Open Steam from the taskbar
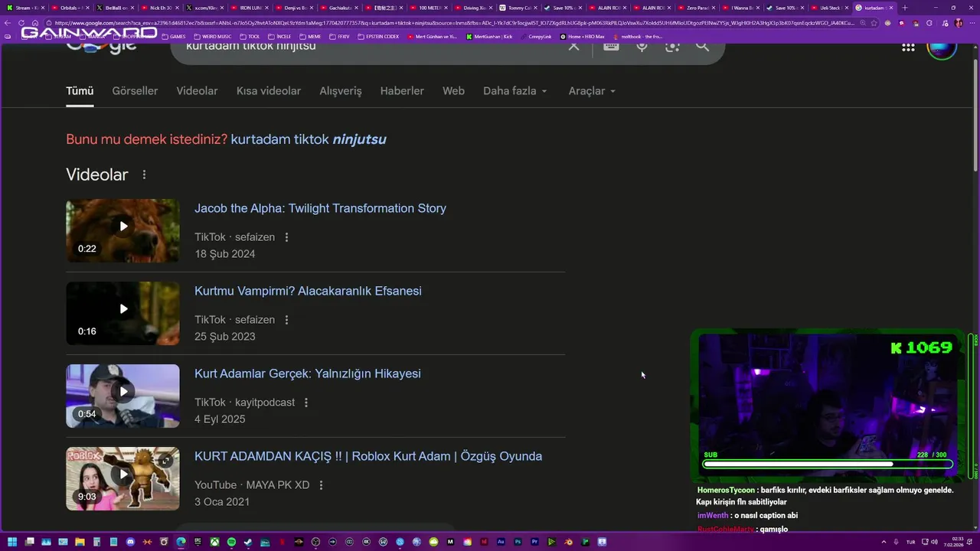Image resolution: width=980 pixels, height=551 pixels. click(x=248, y=542)
